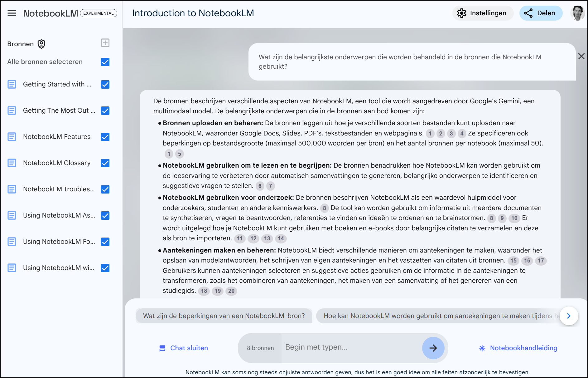This screenshot has width=588, height=378.
Task: Send message with arrow button
Action: point(433,348)
